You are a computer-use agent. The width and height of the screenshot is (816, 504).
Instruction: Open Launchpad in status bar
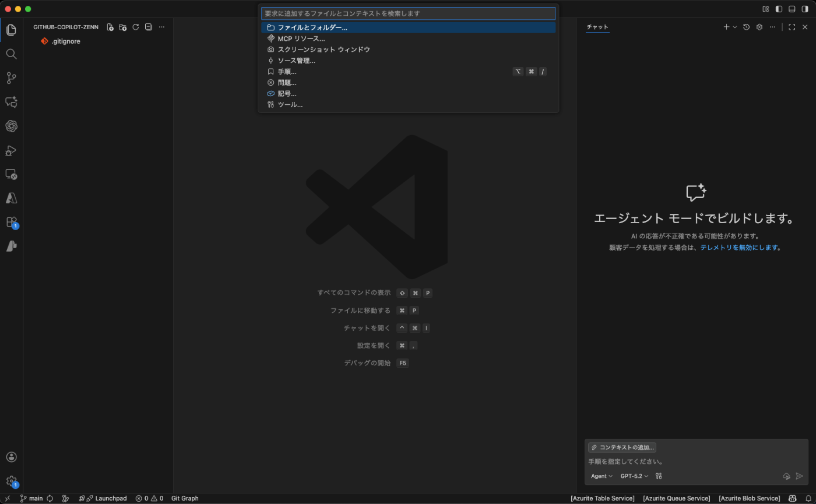click(103, 498)
